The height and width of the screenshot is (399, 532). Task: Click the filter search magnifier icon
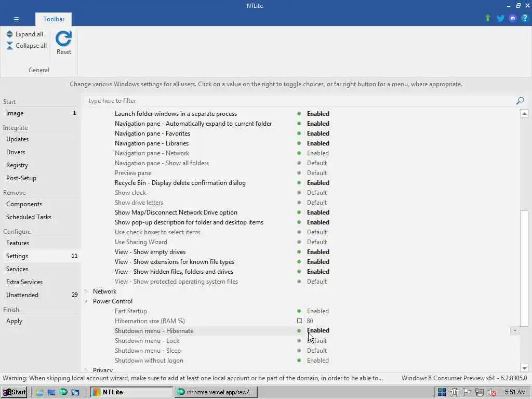click(x=520, y=101)
